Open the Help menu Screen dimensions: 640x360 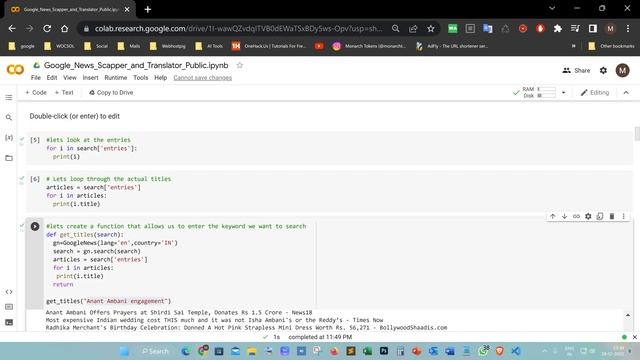(x=160, y=78)
